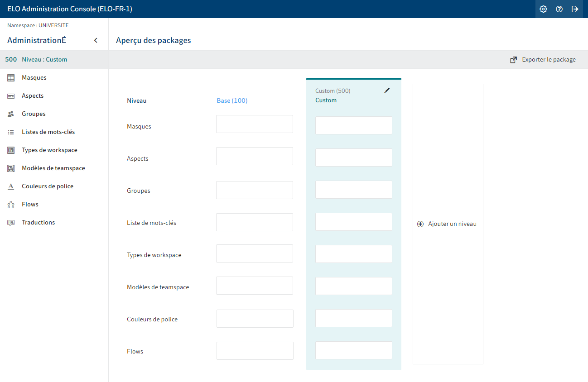Screen dimensions: 588x382
Task: Click the Custom Masques cell
Action: 354,125
